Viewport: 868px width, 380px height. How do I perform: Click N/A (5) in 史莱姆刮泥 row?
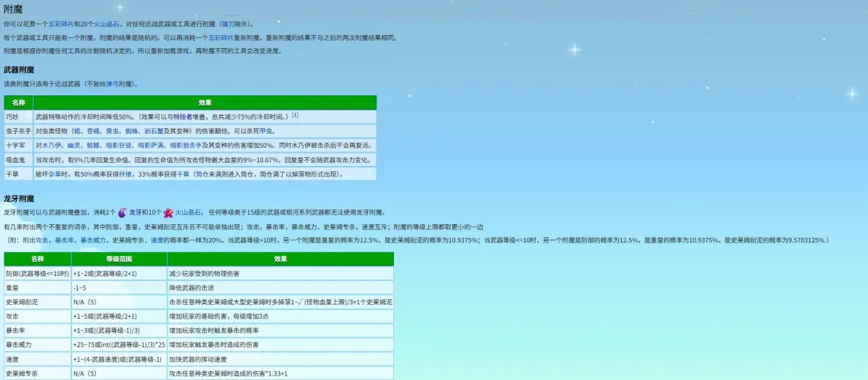click(119, 302)
